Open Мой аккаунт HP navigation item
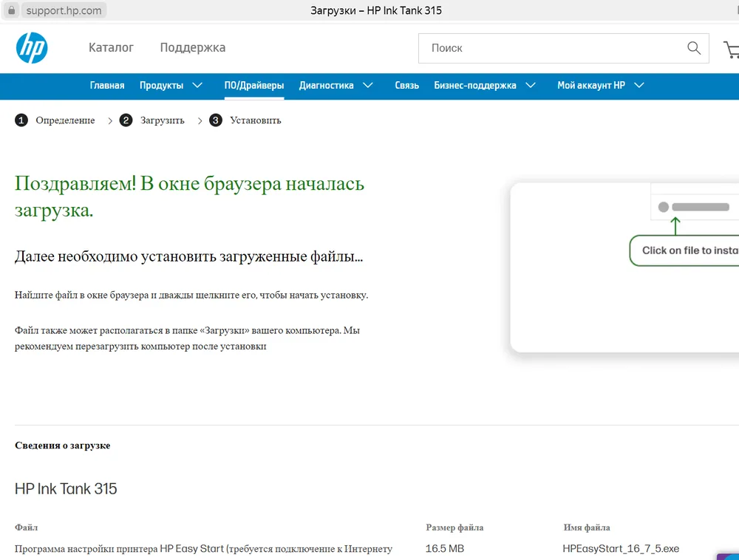The image size is (739, 560). [591, 85]
